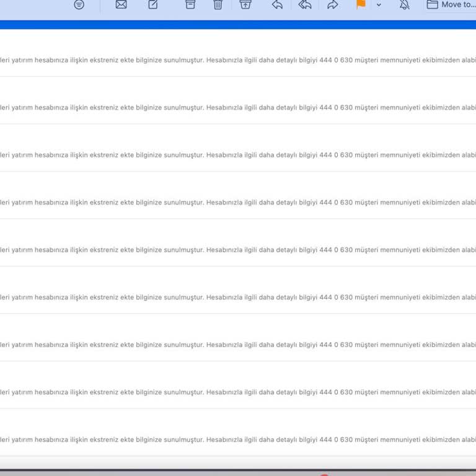Archive the selected message
476x476 pixels.
(x=190, y=4)
